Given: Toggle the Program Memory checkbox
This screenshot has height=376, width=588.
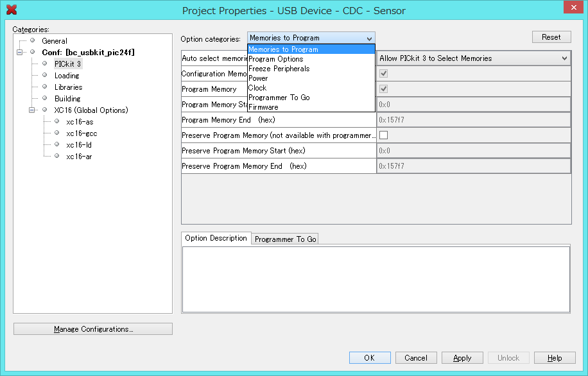Looking at the screenshot, I should pyautogui.click(x=384, y=89).
